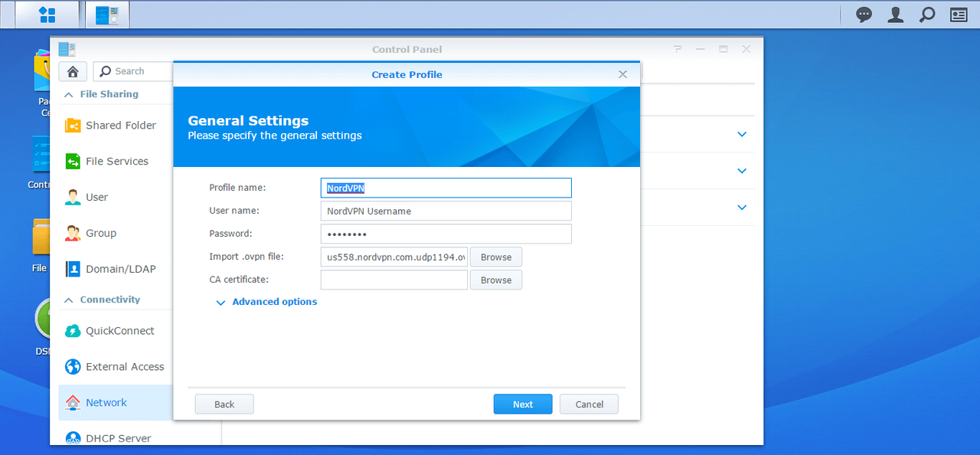
Task: Select Group in sidebar
Action: point(116,233)
